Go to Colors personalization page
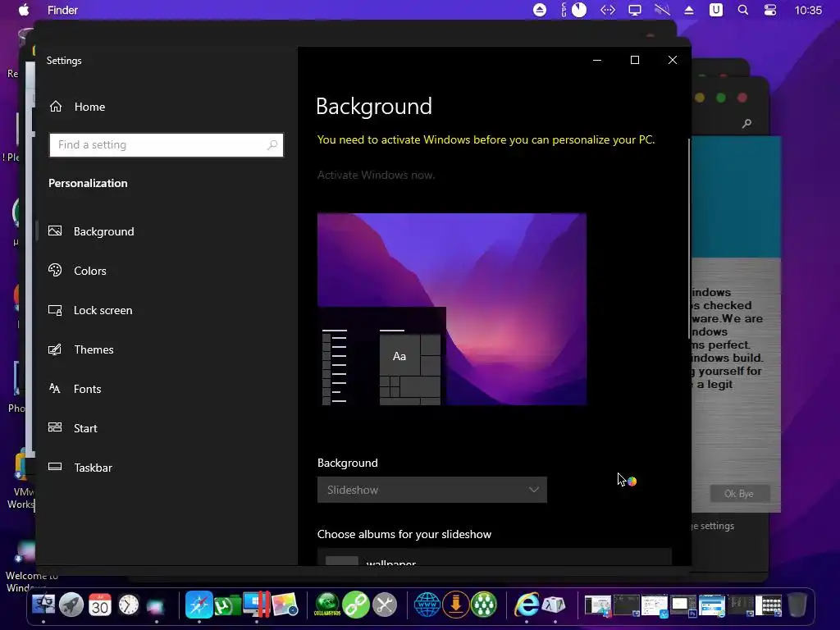840x630 pixels. click(x=90, y=271)
